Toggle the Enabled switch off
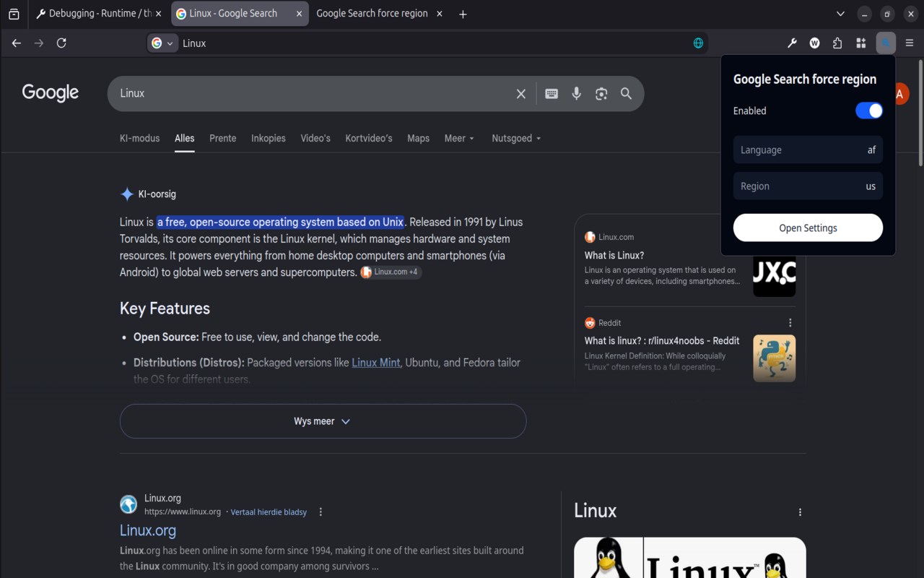The height and width of the screenshot is (578, 924). click(x=869, y=111)
